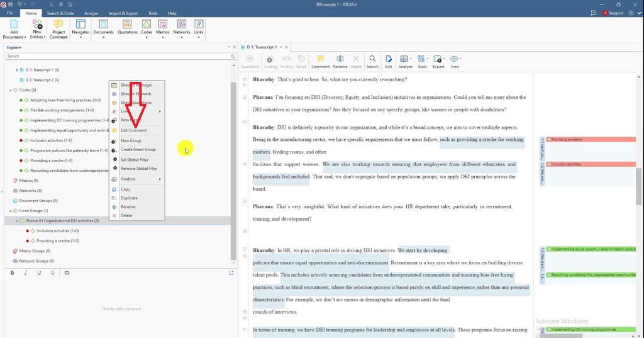Open the File menu

pos(10,13)
